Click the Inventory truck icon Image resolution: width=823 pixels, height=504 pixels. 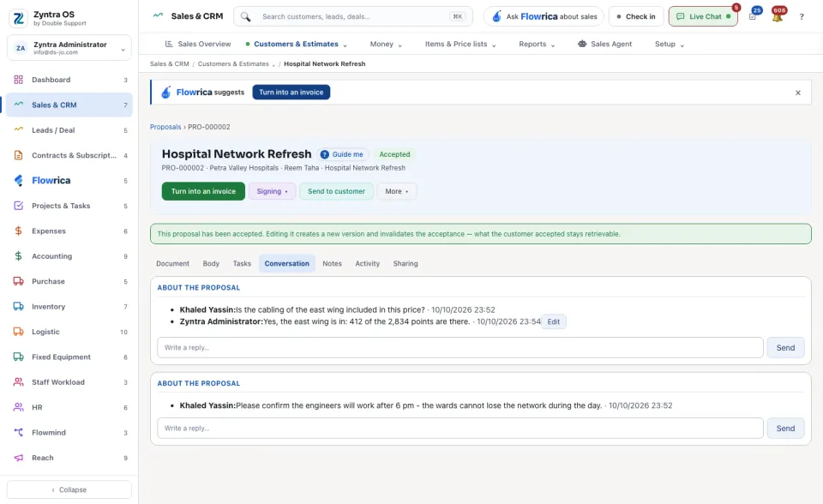tap(18, 307)
